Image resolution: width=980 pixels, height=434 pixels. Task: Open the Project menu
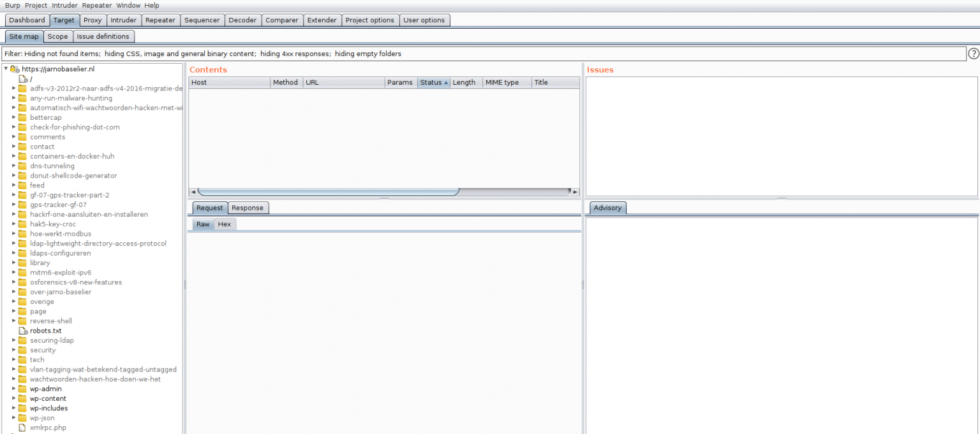click(x=36, y=5)
